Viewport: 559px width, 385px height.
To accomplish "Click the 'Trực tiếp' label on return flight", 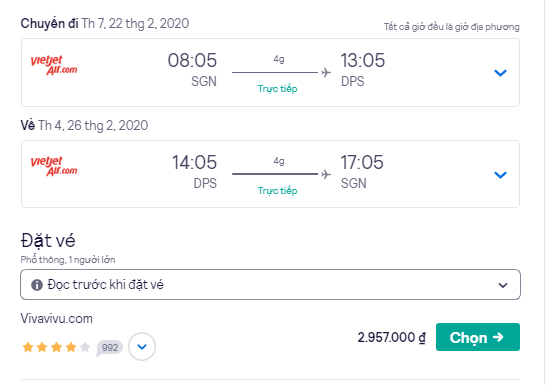I will (277, 190).
